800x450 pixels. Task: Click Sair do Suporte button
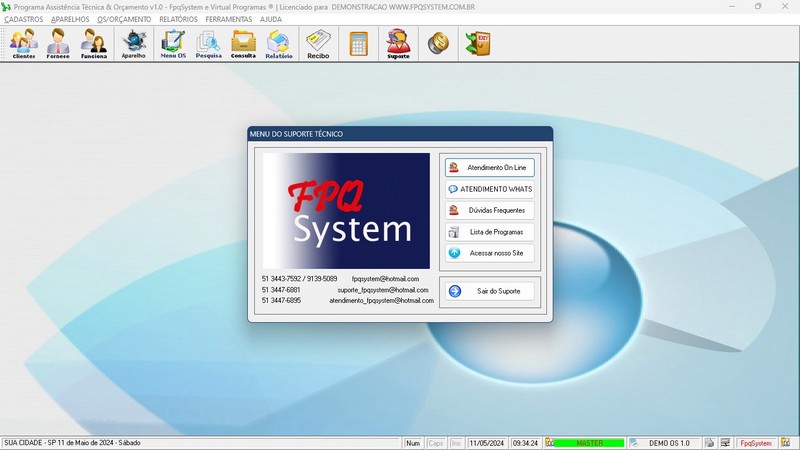pyautogui.click(x=490, y=291)
